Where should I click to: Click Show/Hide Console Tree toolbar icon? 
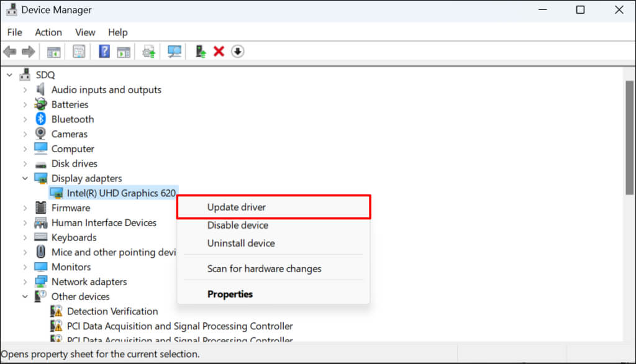53,52
